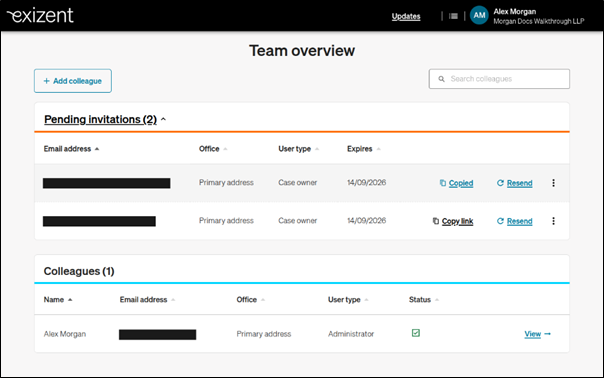Sort colleagues by Status

[424, 300]
